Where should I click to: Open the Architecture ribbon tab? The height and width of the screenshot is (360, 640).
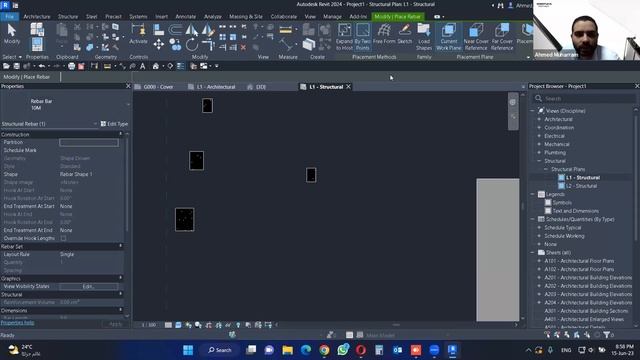[x=37, y=17]
